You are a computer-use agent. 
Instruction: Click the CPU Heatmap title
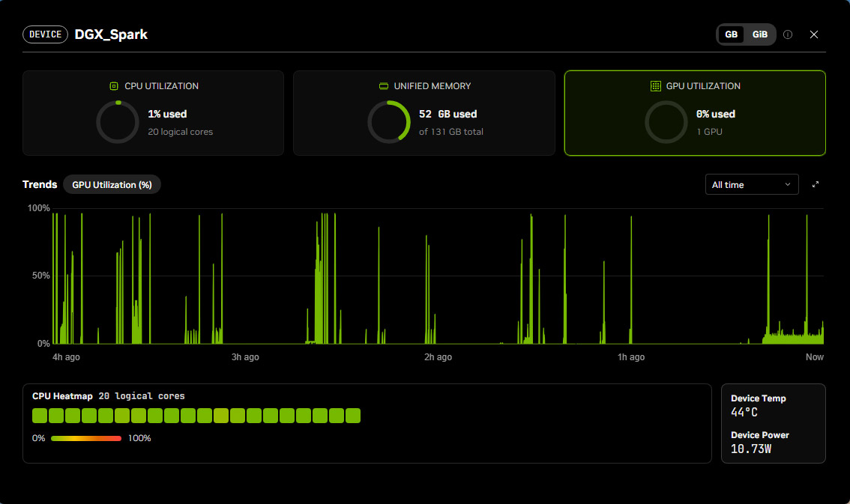coord(62,396)
